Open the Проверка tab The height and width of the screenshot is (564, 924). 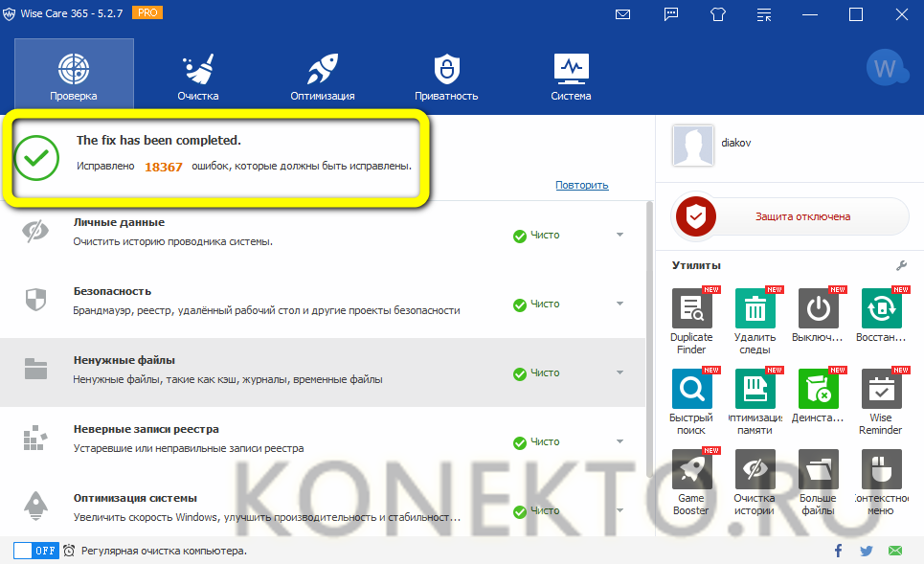[74, 74]
